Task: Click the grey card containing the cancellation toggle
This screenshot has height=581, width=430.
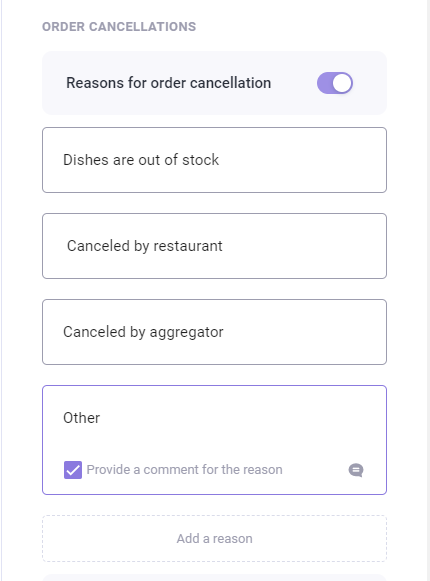Action: [214, 83]
